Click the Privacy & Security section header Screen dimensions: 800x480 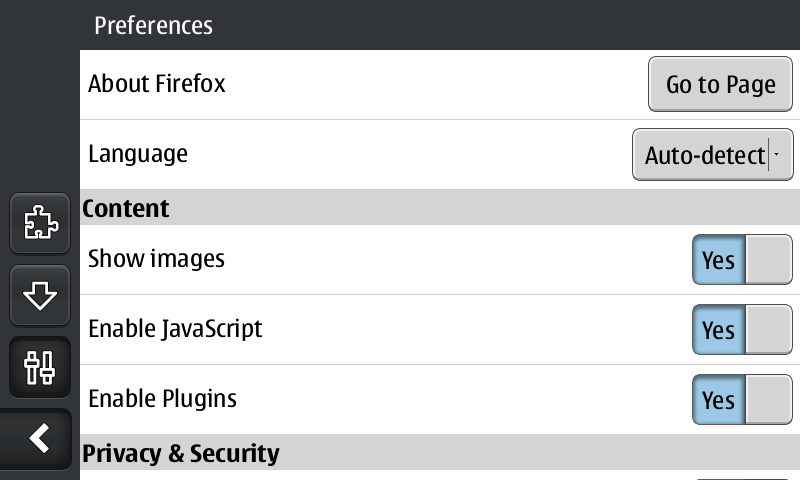(181, 453)
